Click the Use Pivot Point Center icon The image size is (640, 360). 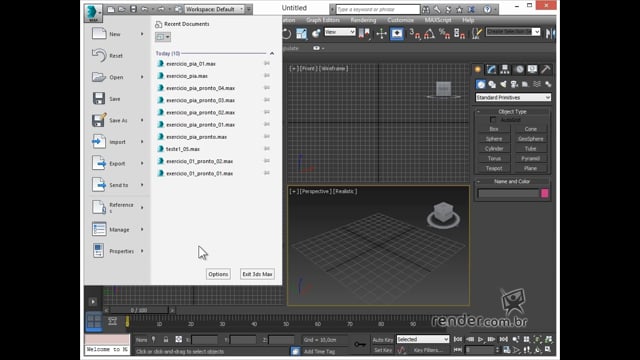(364, 33)
